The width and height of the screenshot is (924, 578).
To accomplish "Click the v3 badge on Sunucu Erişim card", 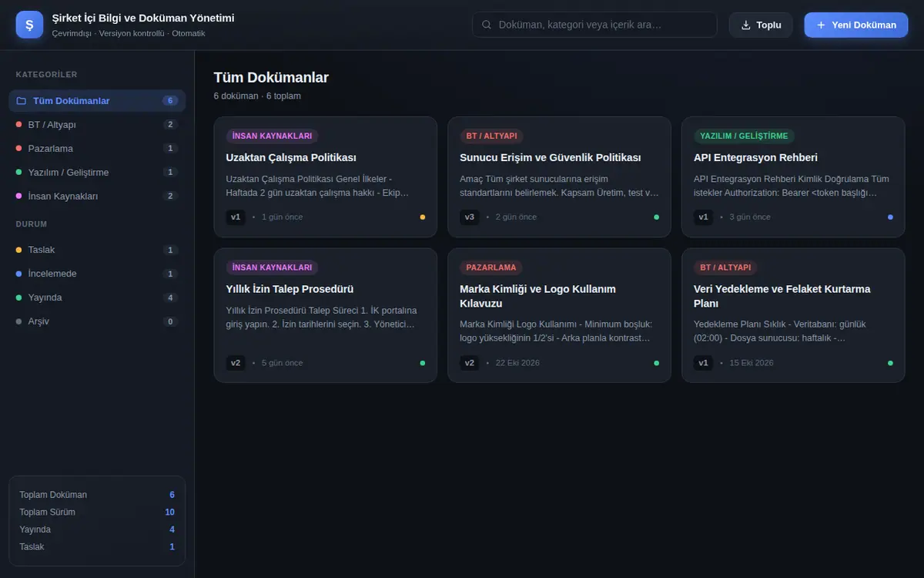I will (x=470, y=217).
